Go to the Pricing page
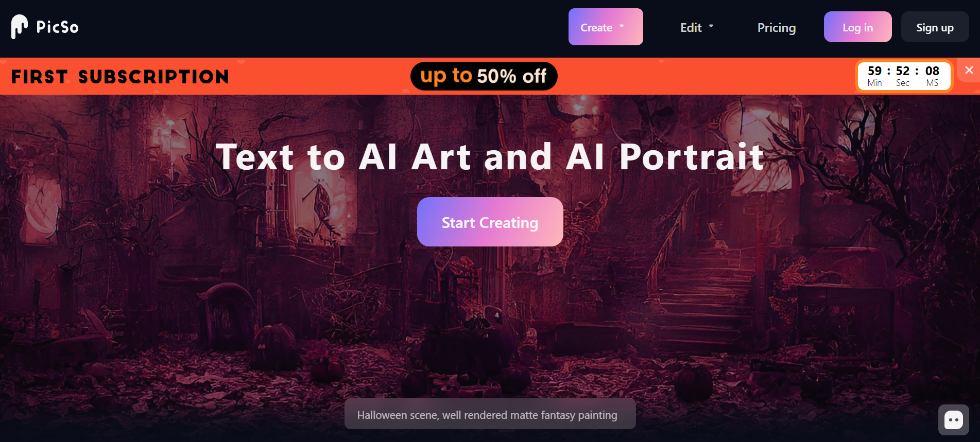The image size is (980, 442). click(776, 28)
